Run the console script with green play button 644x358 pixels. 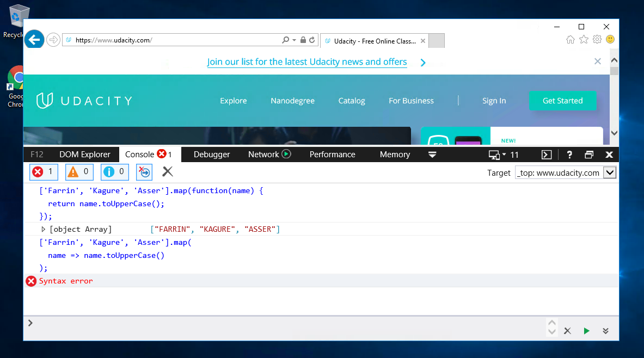[586, 331]
